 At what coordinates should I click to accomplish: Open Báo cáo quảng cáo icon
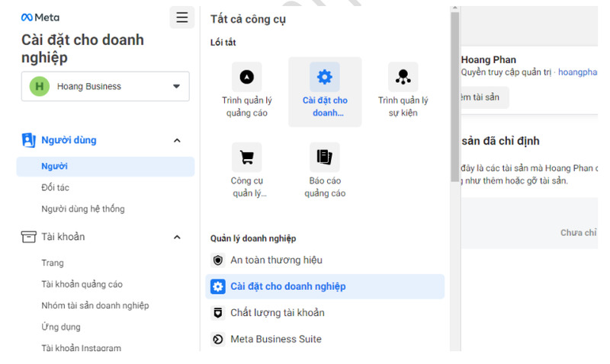[325, 158]
